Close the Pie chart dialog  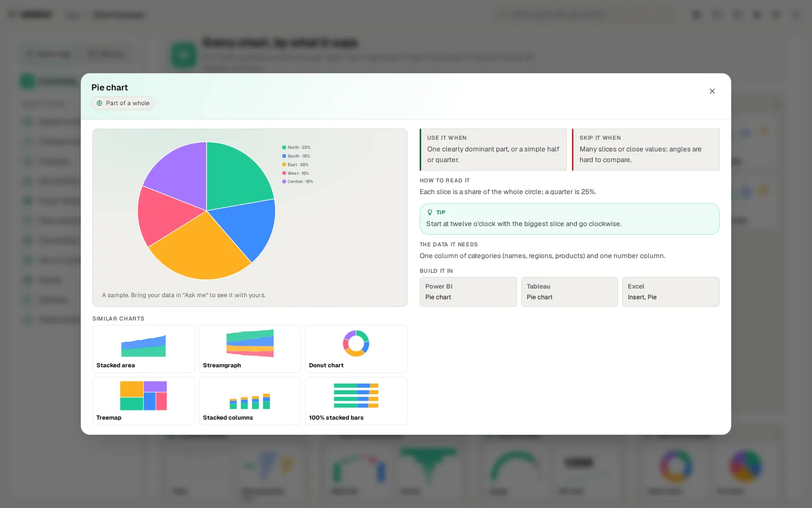coord(712,91)
